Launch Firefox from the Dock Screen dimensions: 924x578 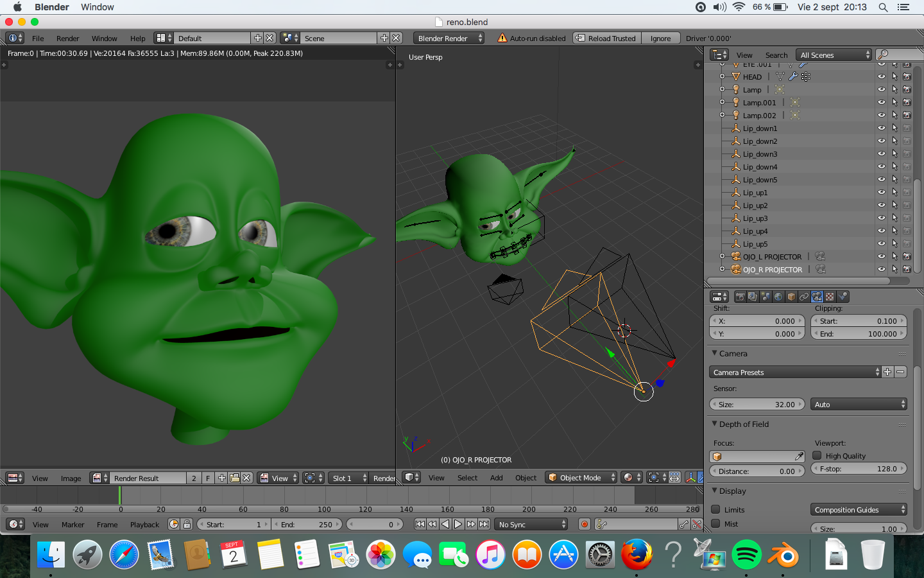click(x=637, y=554)
